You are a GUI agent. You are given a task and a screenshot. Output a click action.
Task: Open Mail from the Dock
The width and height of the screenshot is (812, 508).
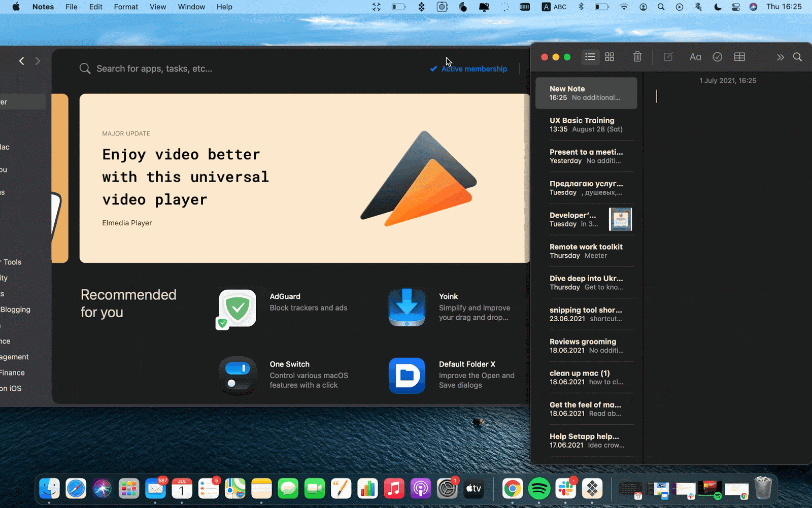pyautogui.click(x=155, y=489)
